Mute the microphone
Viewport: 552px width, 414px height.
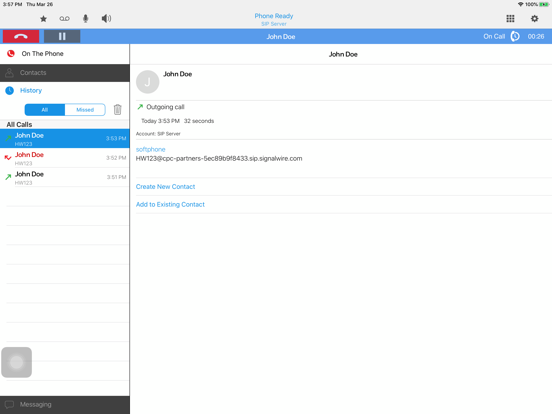tap(86, 19)
